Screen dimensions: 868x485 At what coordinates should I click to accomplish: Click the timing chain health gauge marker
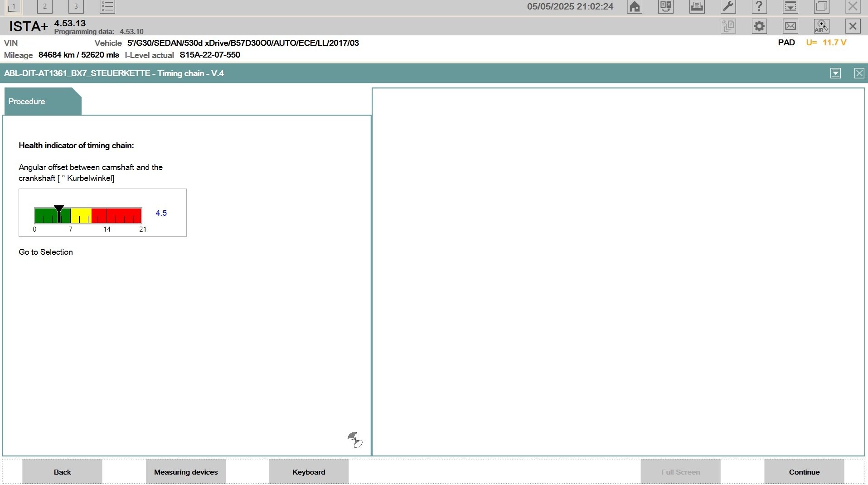58,210
